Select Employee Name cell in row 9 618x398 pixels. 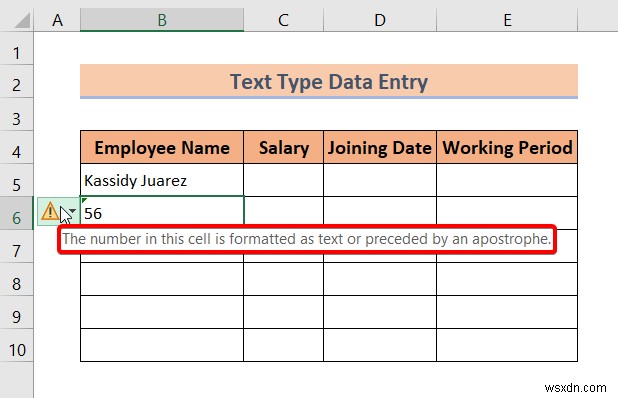tap(162, 312)
